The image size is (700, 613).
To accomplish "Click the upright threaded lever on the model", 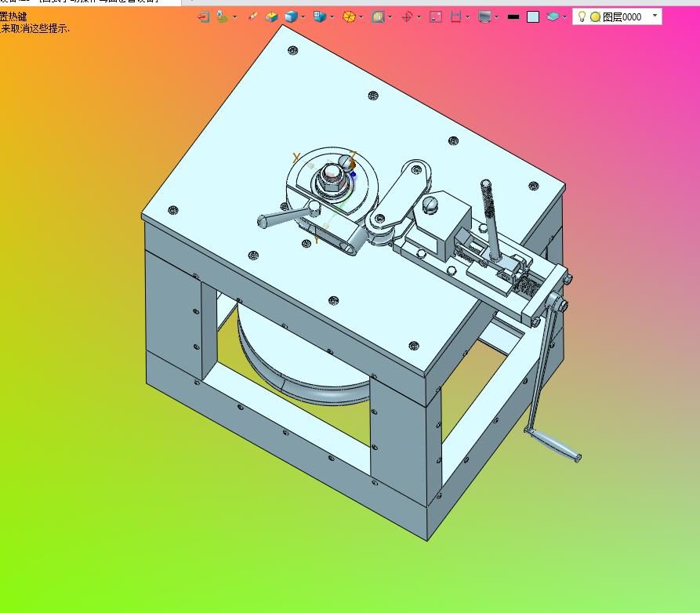I will pos(490,219).
